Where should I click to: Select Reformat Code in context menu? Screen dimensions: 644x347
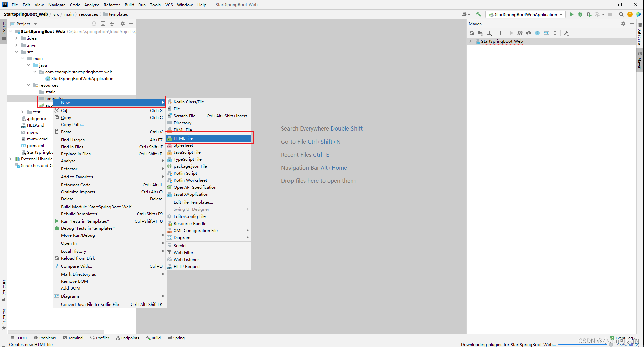(109, 185)
